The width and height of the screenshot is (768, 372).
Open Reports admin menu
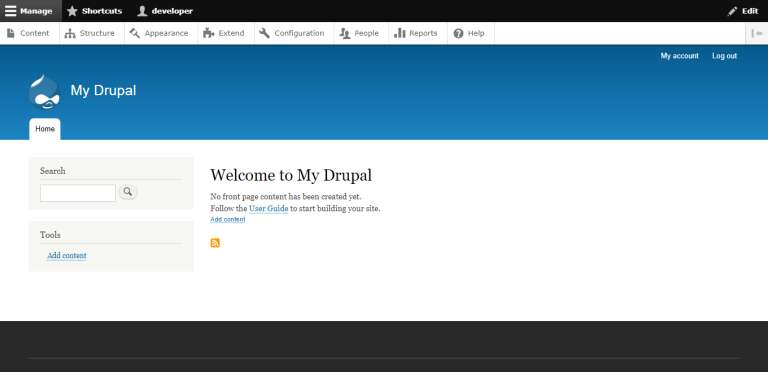coord(416,33)
